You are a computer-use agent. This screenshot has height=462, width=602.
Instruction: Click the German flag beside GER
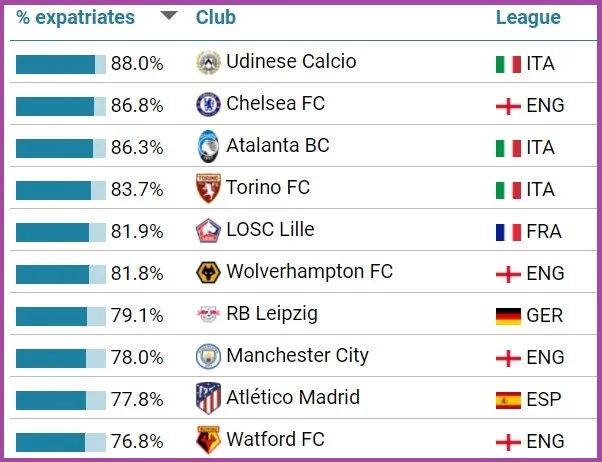tap(508, 316)
